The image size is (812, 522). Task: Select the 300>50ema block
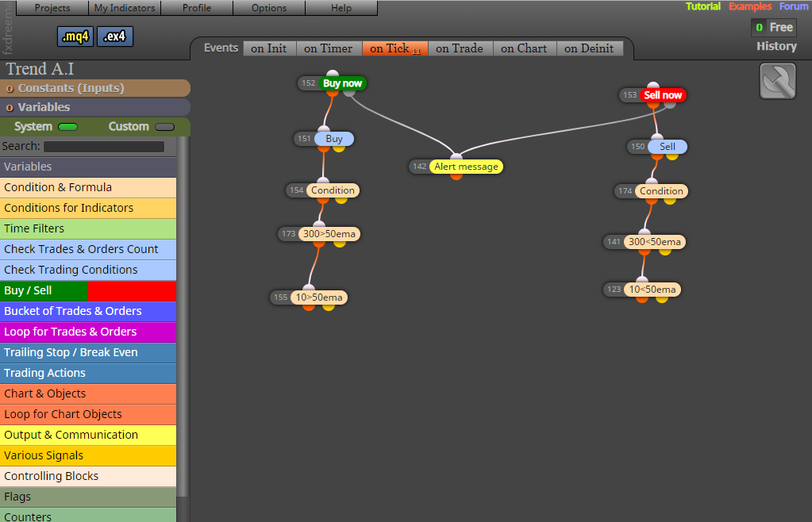click(x=329, y=234)
